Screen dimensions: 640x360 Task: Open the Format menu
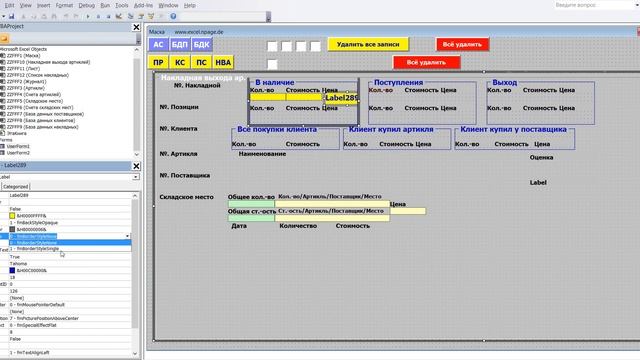pyautogui.click(x=64, y=5)
